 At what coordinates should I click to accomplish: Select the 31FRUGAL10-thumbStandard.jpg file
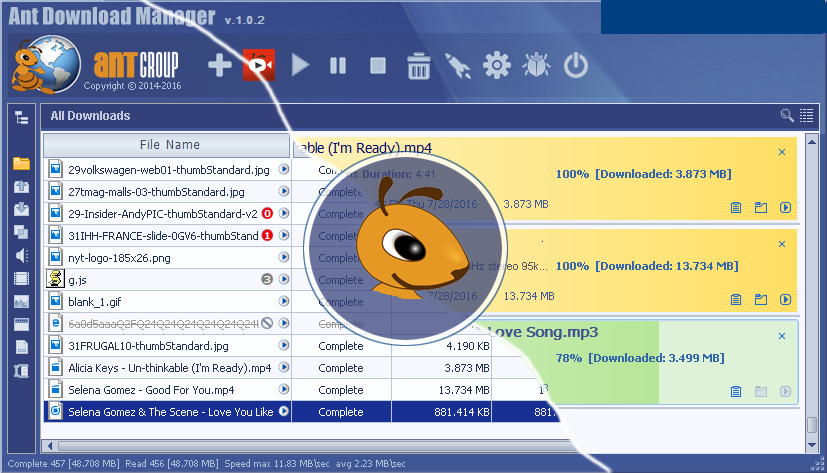click(168, 345)
